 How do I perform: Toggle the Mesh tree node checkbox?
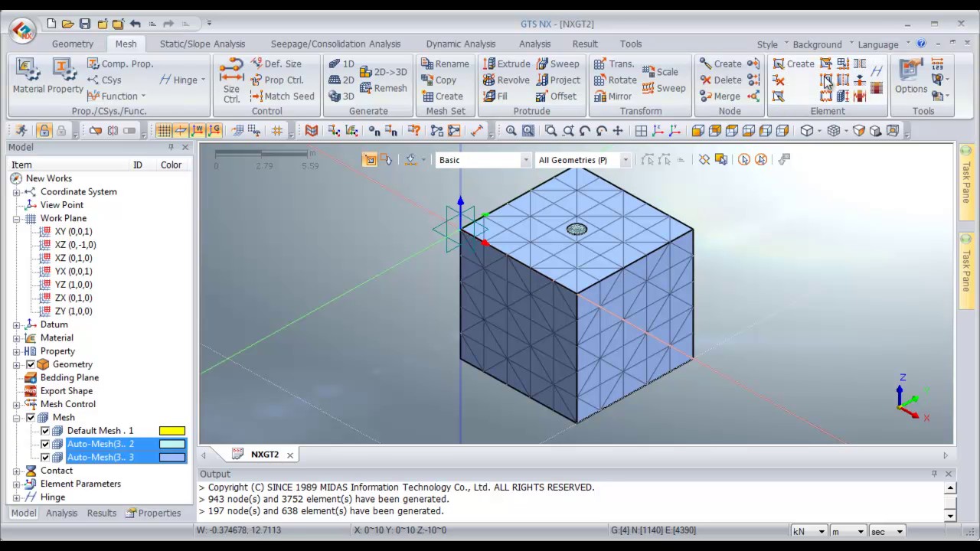coord(31,417)
